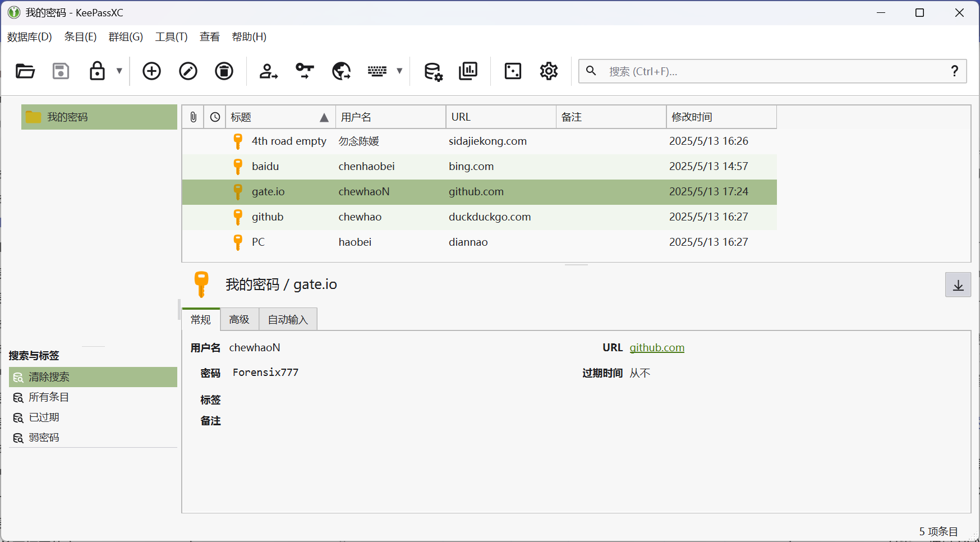
Task: Select 弱密码 saved search
Action: click(x=93, y=438)
